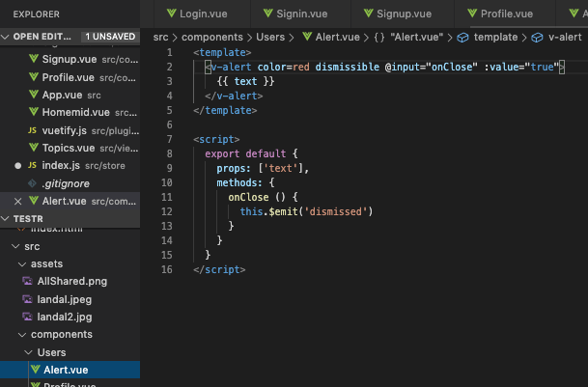Click the Vue icon beside Homemid.vue

click(x=32, y=112)
